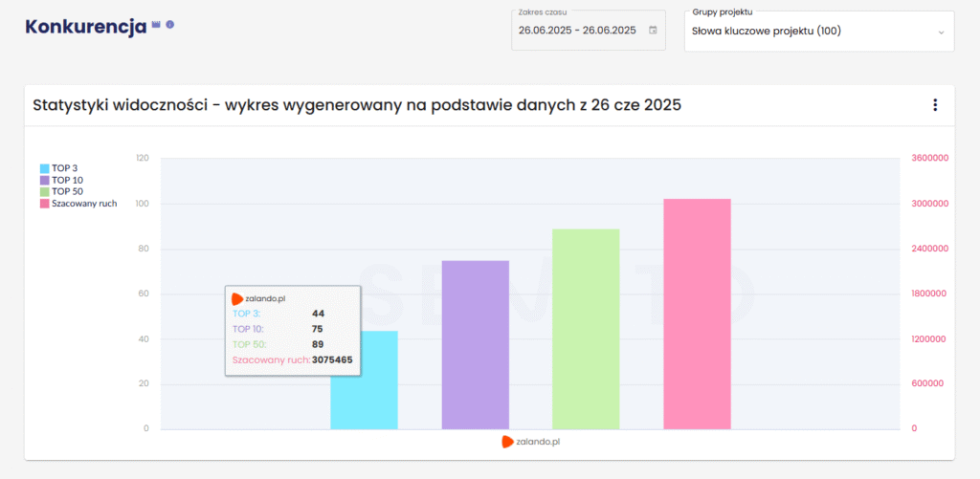Click the tooltip value 3075465
This screenshot has width=980, height=479.
point(332,359)
